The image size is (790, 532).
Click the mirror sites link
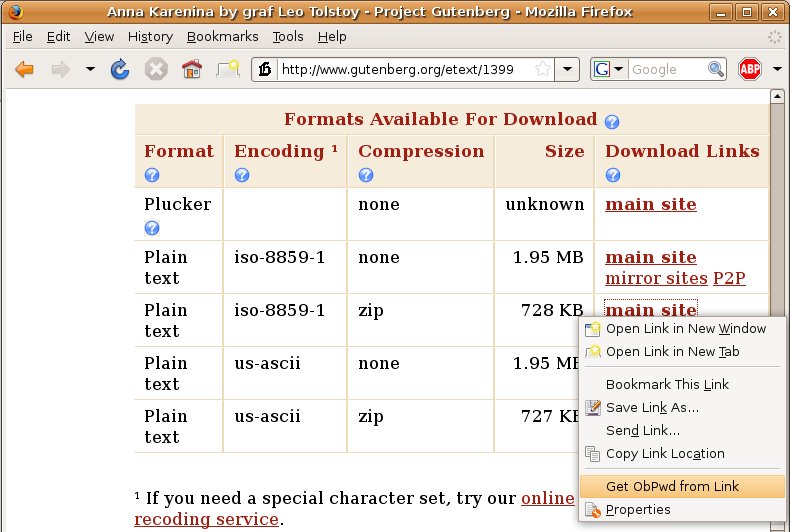tap(656, 278)
